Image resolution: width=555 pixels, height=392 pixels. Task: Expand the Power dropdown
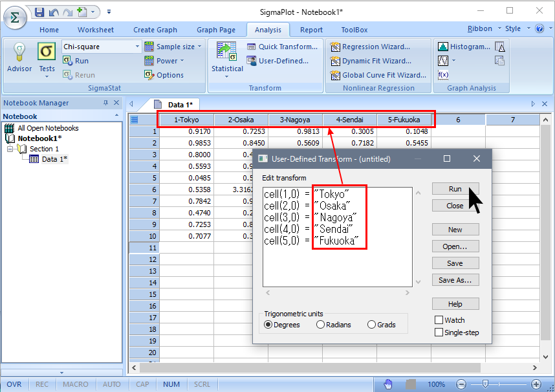[x=182, y=61]
